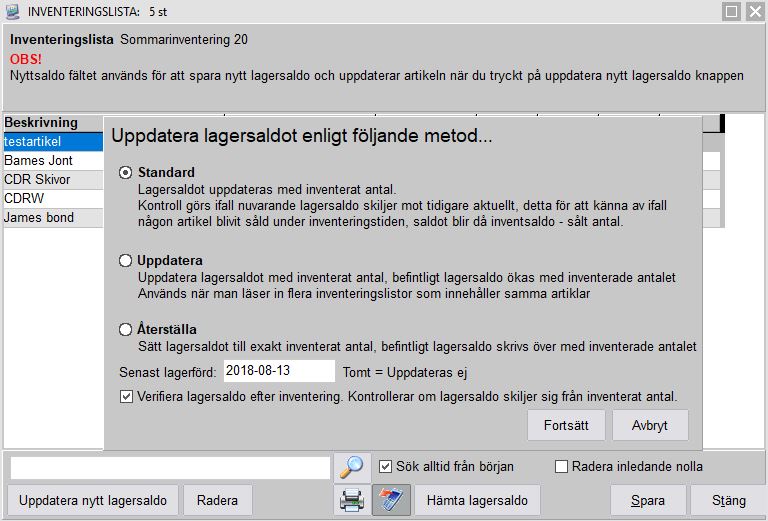Cancel the dialog with Avbryt

tap(650, 425)
